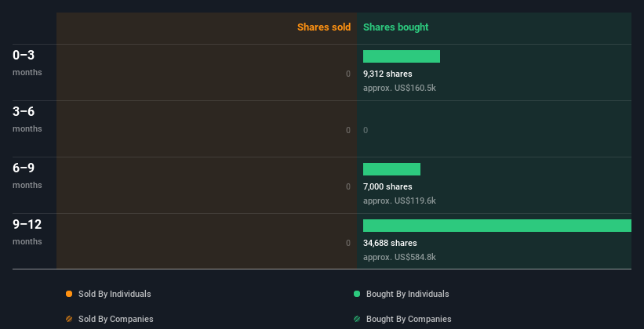Image resolution: width=644 pixels, height=329 pixels.
Task: Click the approx. US$160.5k value
Action: click(399, 88)
